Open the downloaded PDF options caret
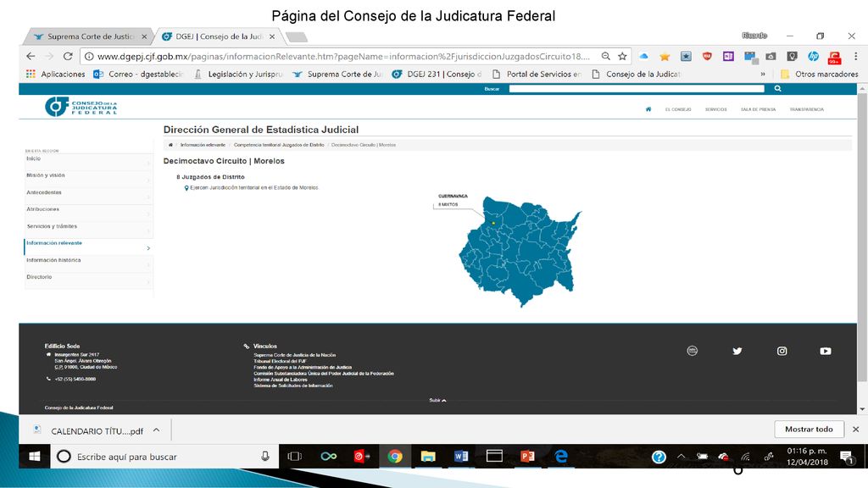Image resolution: width=868 pixels, height=488 pixels. click(x=157, y=430)
